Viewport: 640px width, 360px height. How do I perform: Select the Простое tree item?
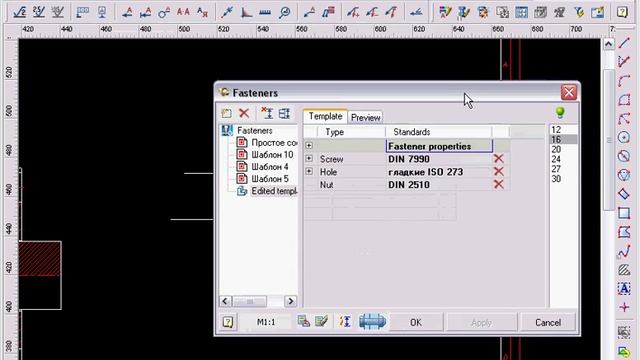pyautogui.click(x=274, y=143)
